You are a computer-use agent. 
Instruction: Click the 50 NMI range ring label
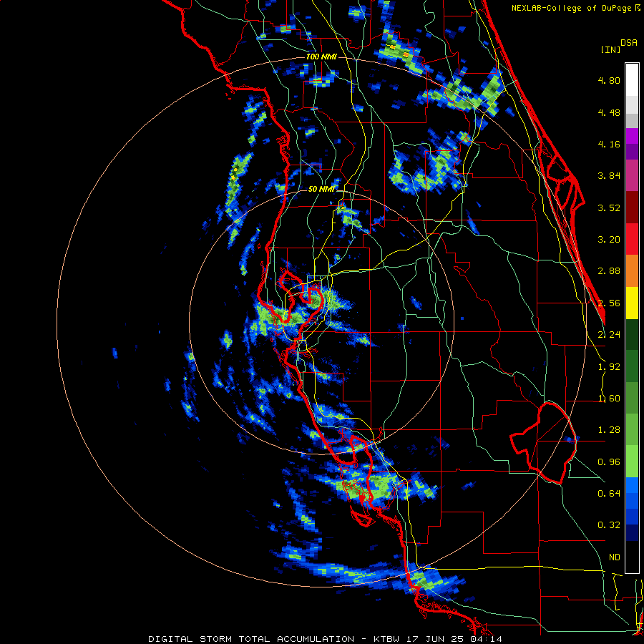click(321, 189)
